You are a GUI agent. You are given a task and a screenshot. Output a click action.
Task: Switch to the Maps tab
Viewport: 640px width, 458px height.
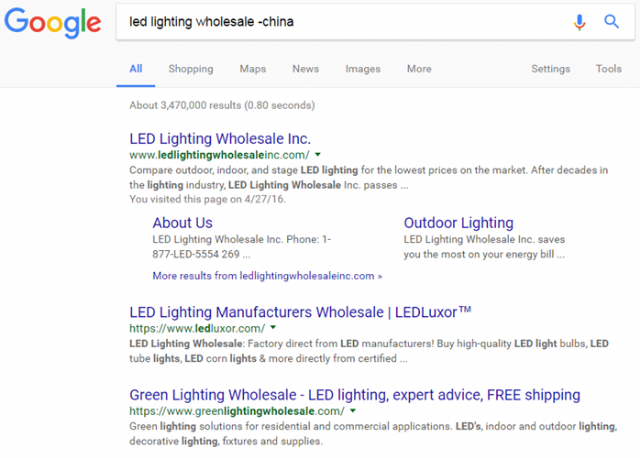pos(253,69)
